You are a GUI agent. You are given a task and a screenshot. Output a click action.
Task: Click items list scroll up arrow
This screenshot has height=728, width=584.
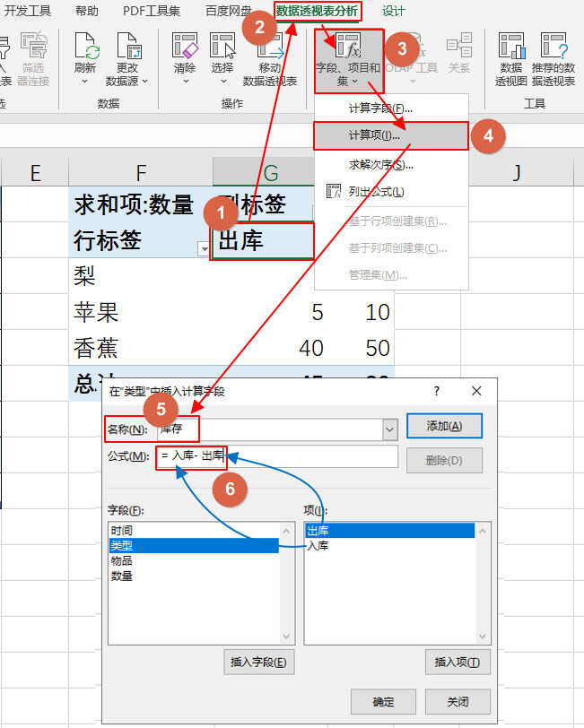coord(483,530)
